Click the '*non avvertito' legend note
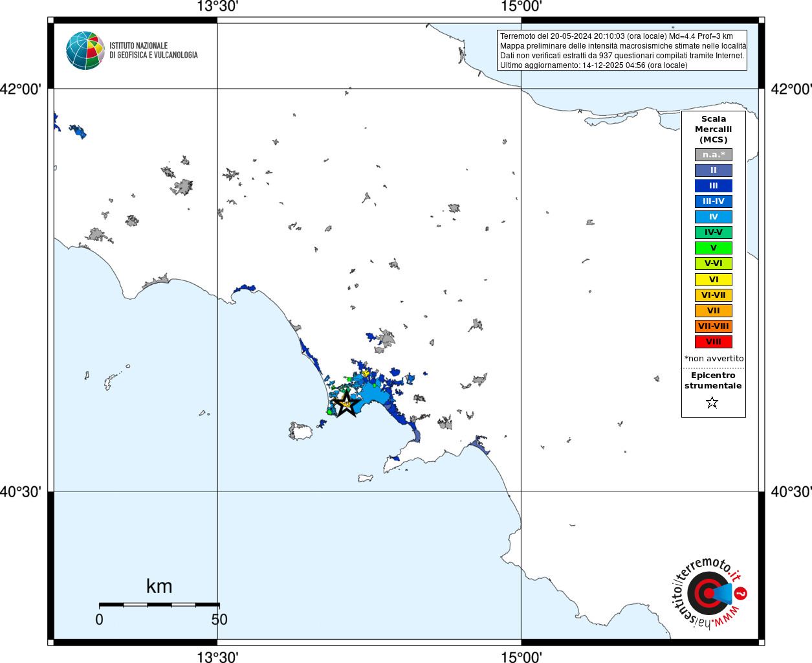This screenshot has height=663, width=812. (x=714, y=359)
